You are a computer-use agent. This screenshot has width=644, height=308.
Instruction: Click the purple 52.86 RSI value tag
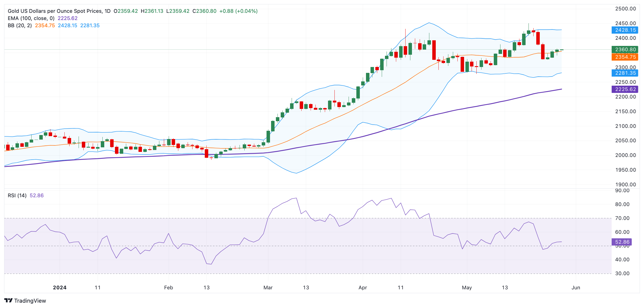[622, 242]
